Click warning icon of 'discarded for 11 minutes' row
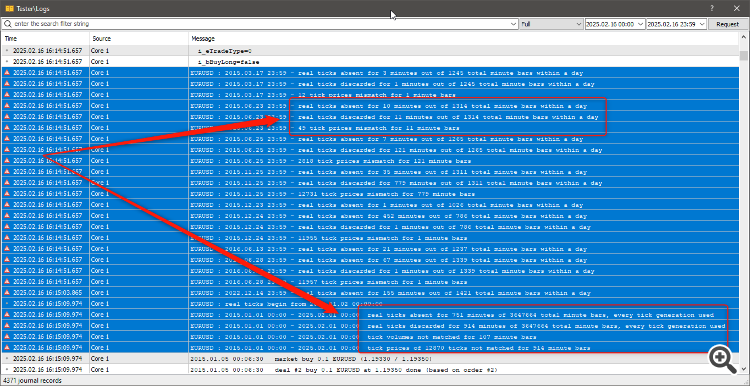Viewport: 750px width, 386px height. [7, 117]
